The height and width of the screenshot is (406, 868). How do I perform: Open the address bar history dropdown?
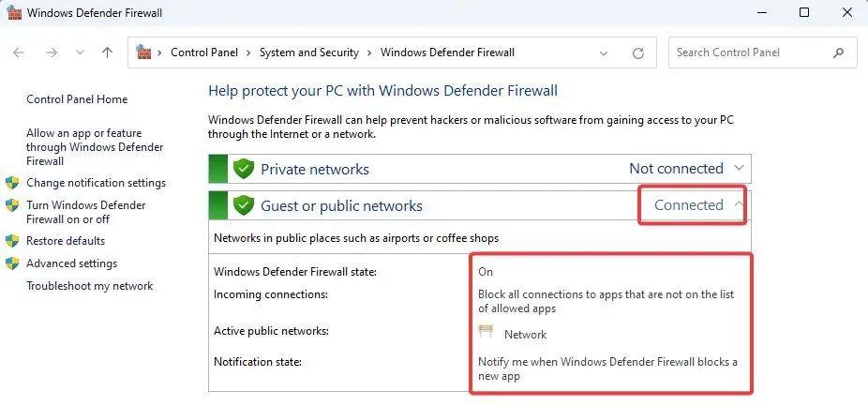(x=604, y=53)
